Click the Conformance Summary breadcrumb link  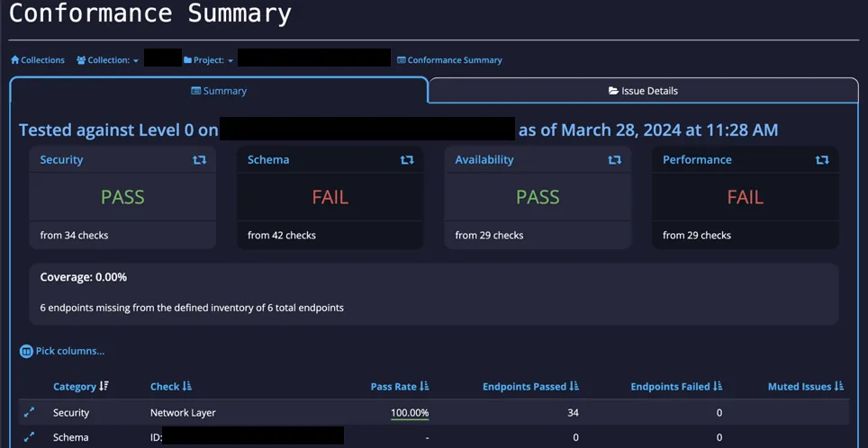[449, 59]
